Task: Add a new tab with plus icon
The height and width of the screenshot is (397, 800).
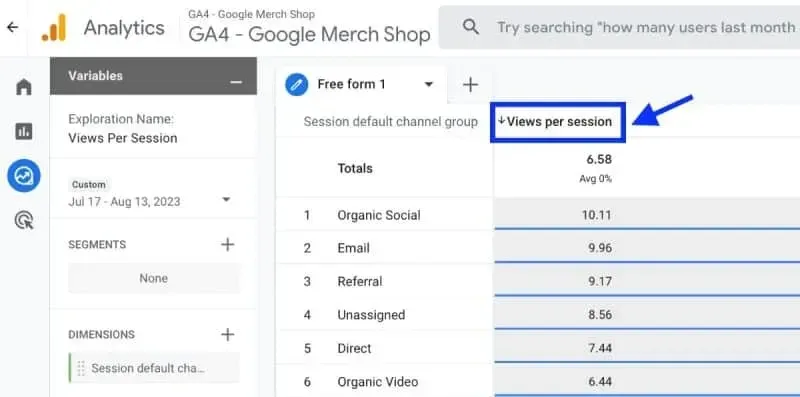Action: [470, 85]
